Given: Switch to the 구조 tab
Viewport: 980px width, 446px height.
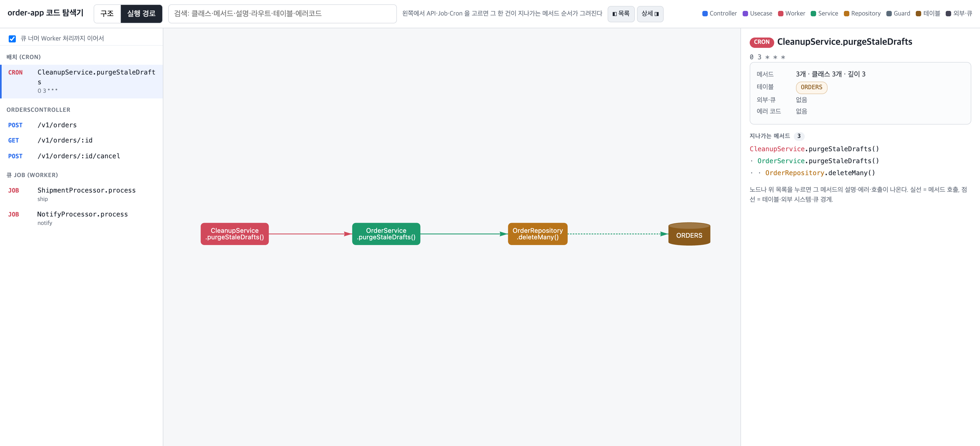Looking at the screenshot, I should [107, 14].
